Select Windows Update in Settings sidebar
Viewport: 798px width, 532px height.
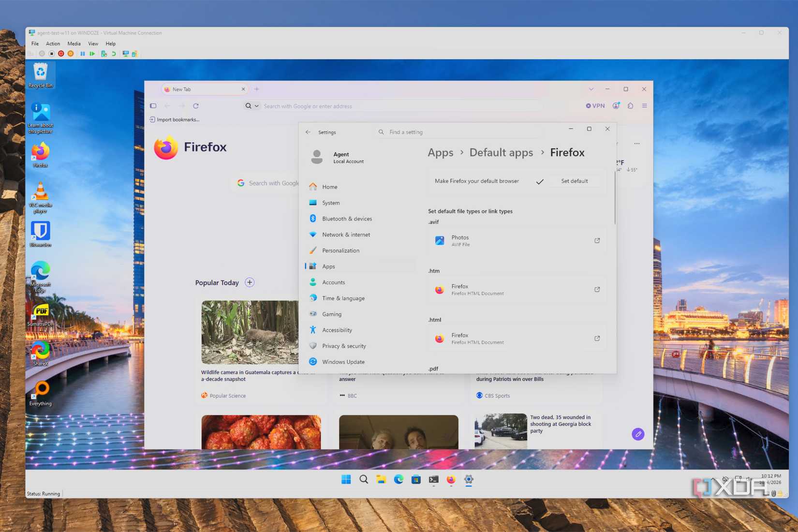click(x=360, y=362)
